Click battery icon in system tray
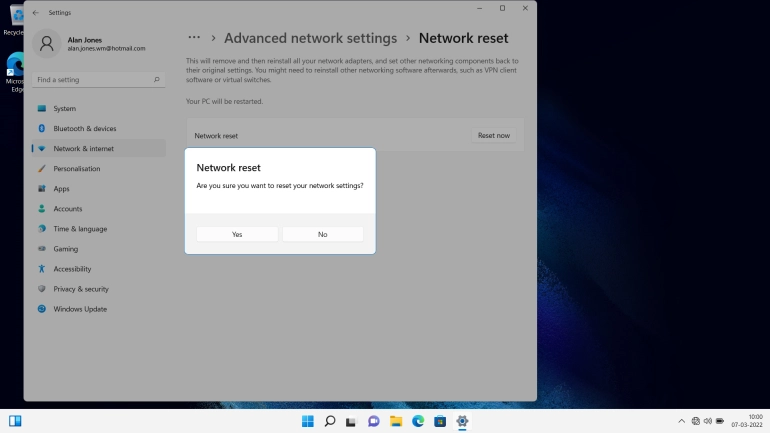This screenshot has height=433, width=770. 720,421
